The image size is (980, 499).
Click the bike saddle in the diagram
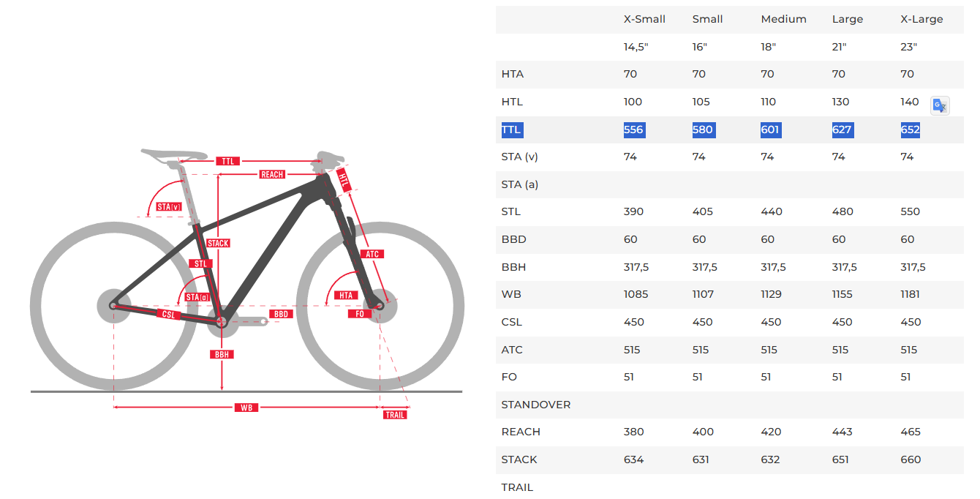click(x=174, y=154)
